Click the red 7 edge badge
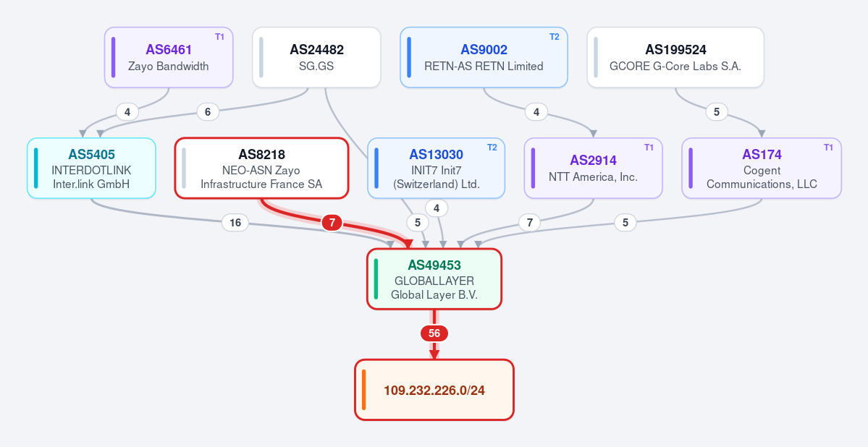The height and width of the screenshot is (447, 868). coord(332,223)
